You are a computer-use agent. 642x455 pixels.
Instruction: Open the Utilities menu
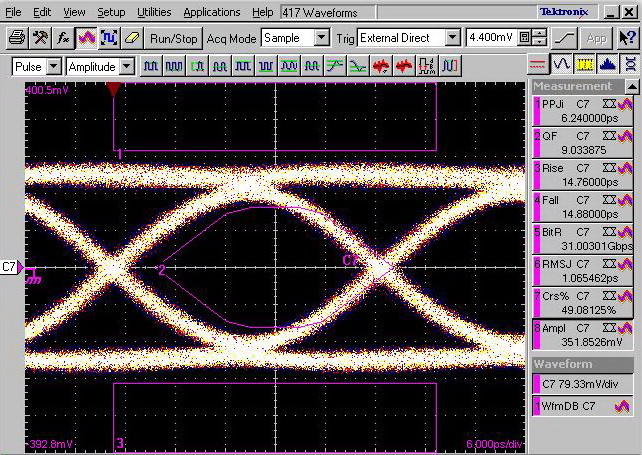coord(154,12)
